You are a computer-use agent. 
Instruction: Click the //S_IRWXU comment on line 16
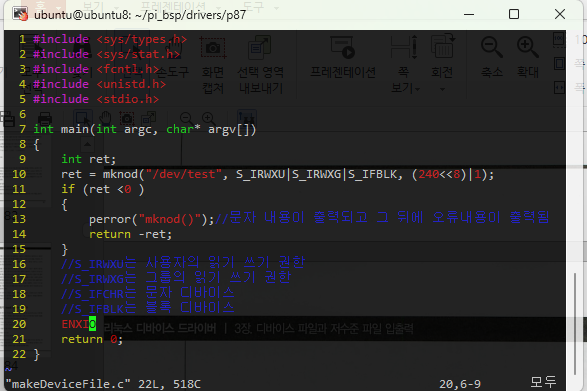183,263
